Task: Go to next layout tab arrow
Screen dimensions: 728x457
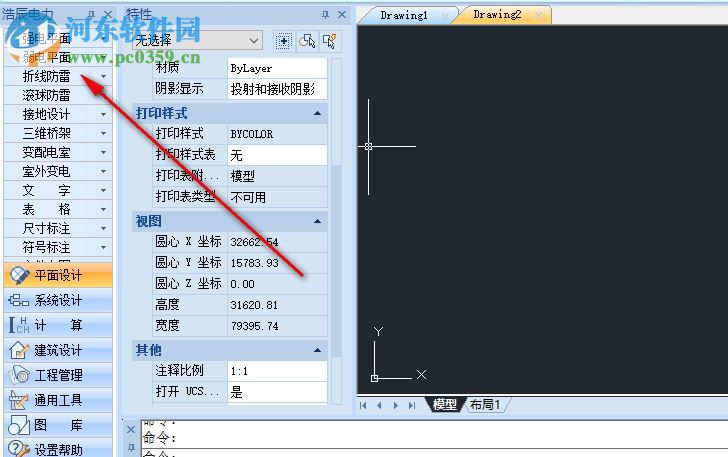Action: [x=396, y=405]
